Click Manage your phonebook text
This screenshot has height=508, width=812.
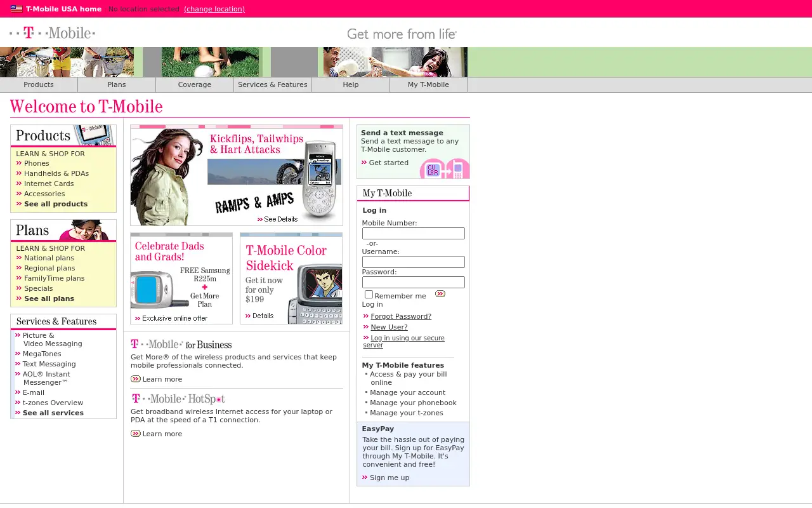tap(413, 403)
